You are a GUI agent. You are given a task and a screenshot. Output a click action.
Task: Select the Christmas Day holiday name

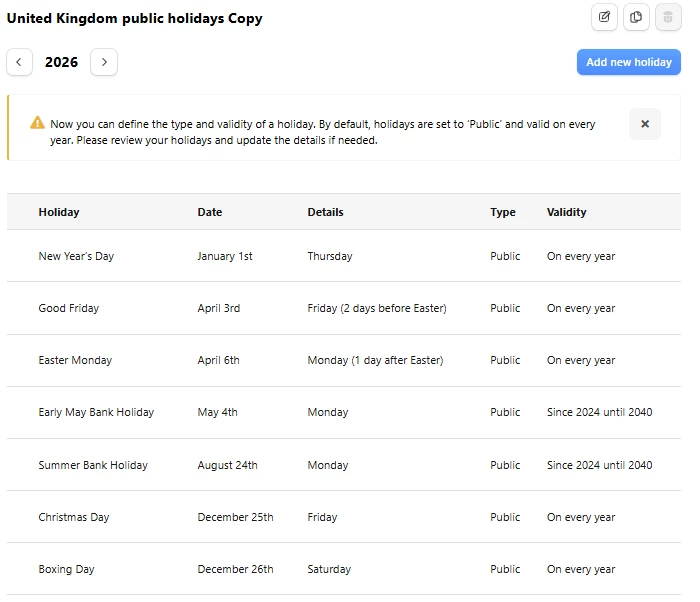74,517
